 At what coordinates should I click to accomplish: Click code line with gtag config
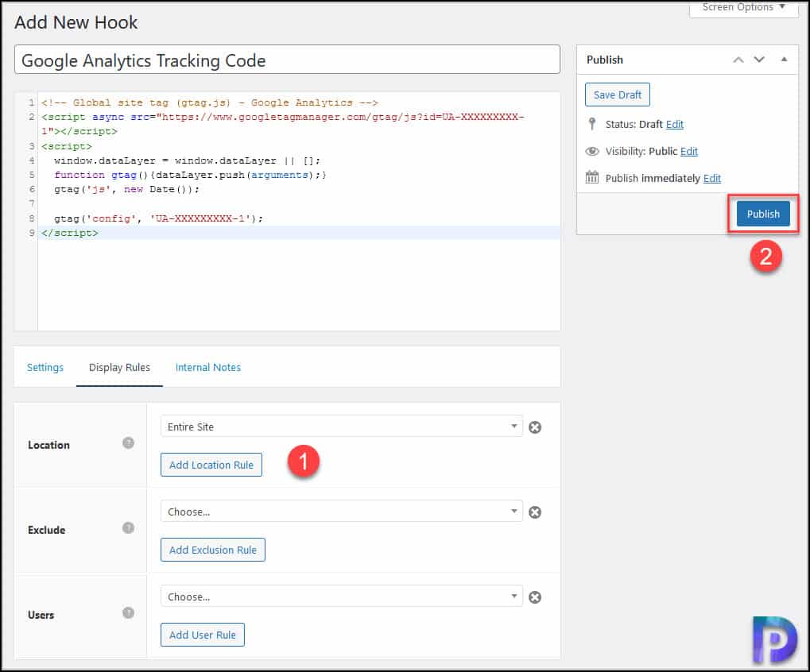pyautogui.click(x=158, y=219)
